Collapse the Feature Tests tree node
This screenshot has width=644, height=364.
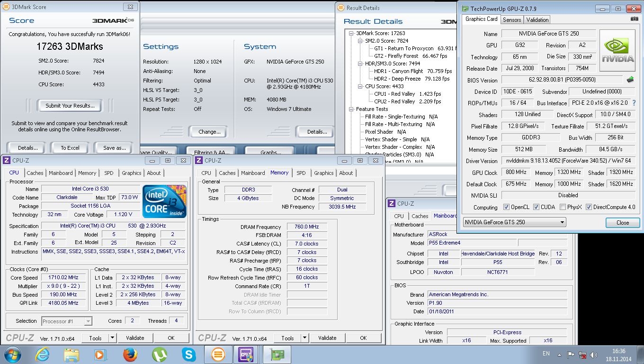pos(351,109)
